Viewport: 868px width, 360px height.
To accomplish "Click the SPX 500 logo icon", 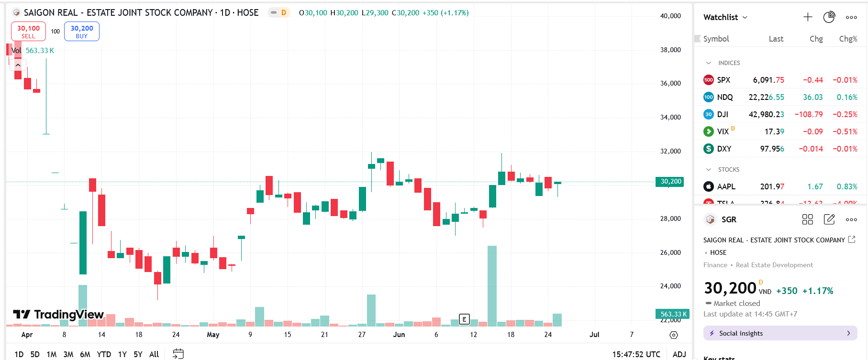I will coord(709,80).
